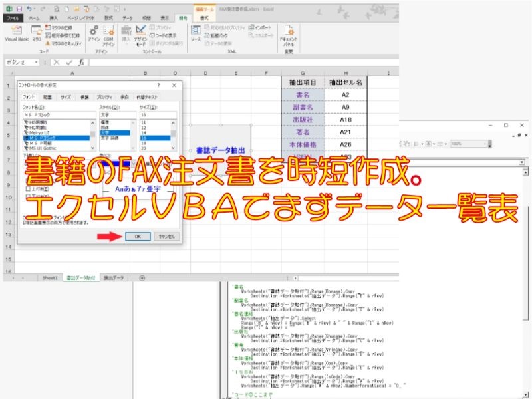The image size is (532, 399).
Task: Switch to the 抽出データ sheet tab
Action: [113, 277]
